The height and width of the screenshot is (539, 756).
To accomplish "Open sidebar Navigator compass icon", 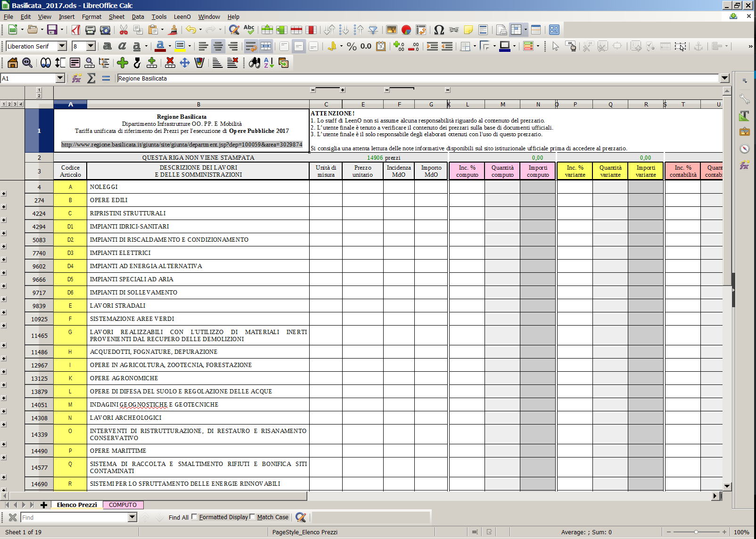I will click(x=745, y=149).
